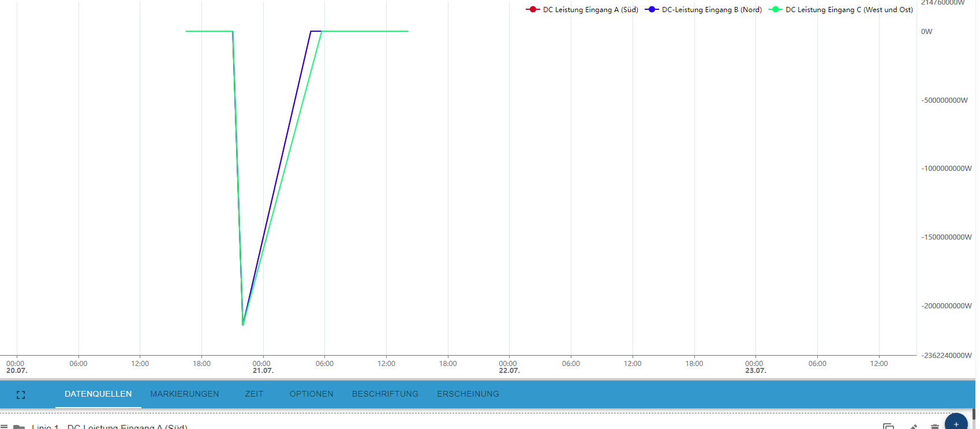
Task: Open the Optionen tab
Action: pos(311,394)
